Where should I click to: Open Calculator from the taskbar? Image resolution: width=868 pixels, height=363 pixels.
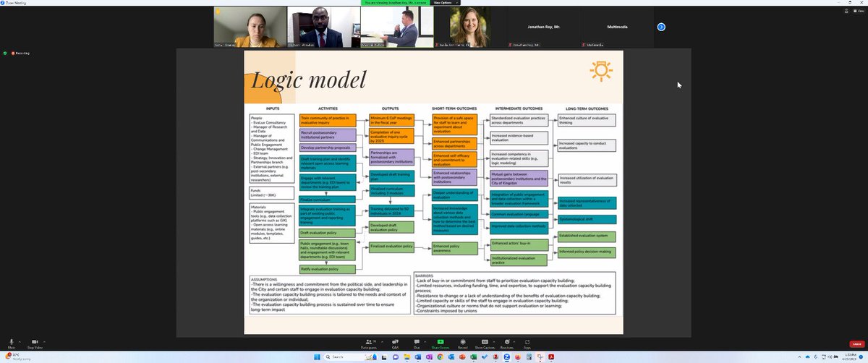point(529,356)
